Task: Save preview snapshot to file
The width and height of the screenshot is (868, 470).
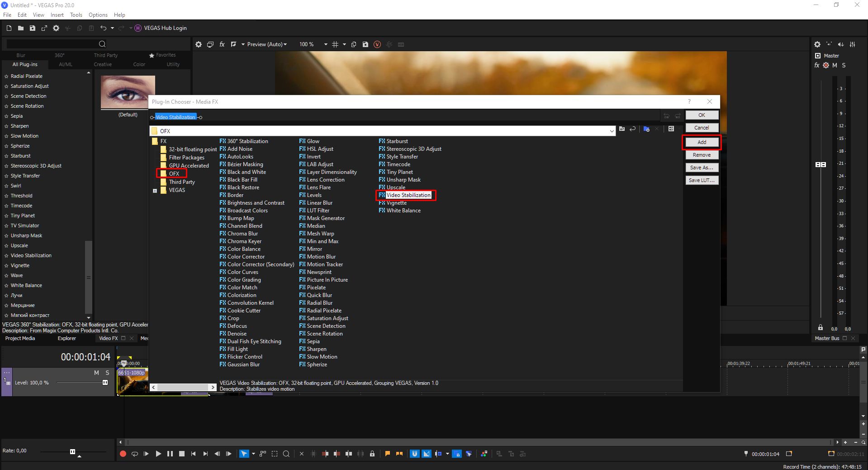Action: coord(365,44)
